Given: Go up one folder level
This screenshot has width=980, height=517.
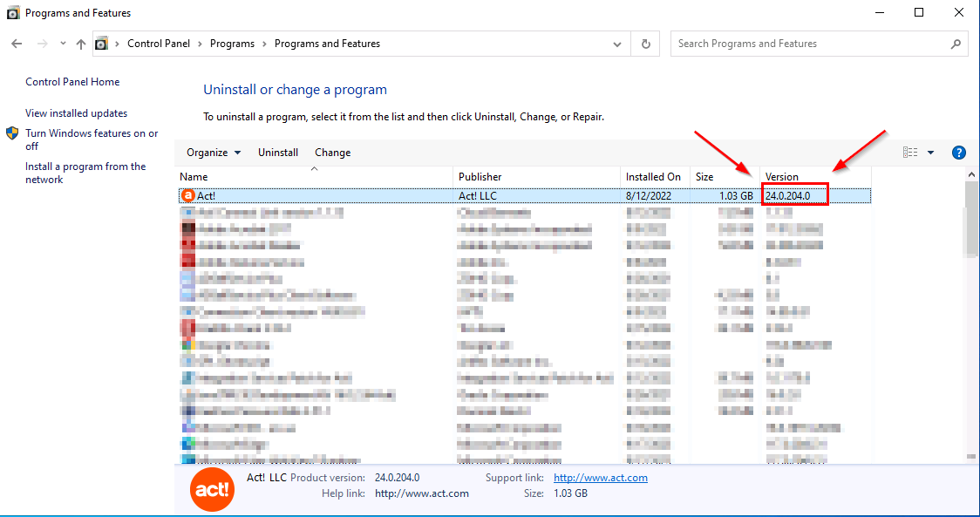Looking at the screenshot, I should 81,44.
